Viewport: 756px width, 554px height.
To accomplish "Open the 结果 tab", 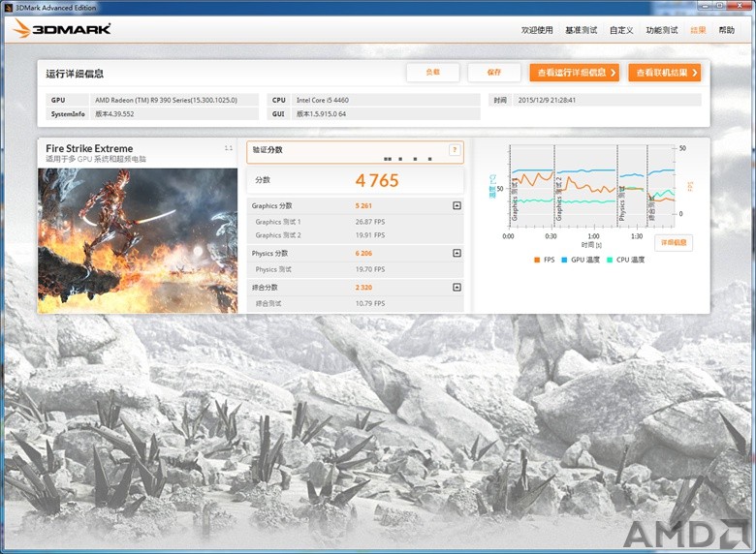I will click(698, 30).
